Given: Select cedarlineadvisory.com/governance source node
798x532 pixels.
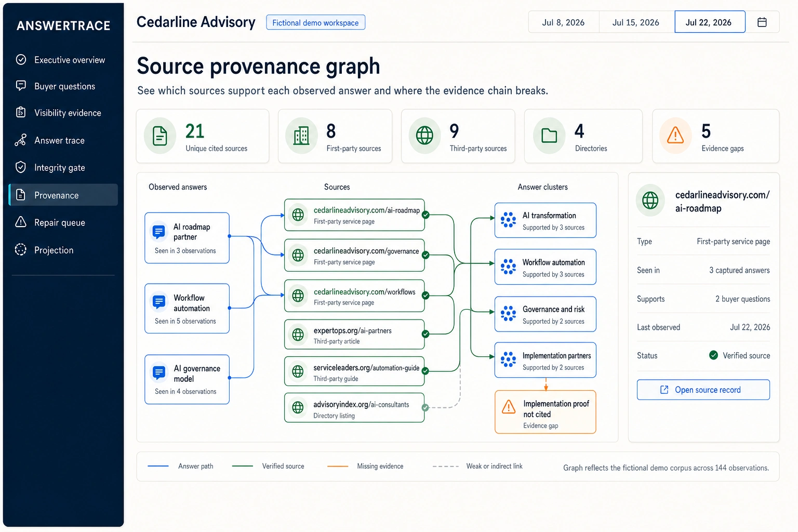Looking at the screenshot, I should click(354, 255).
